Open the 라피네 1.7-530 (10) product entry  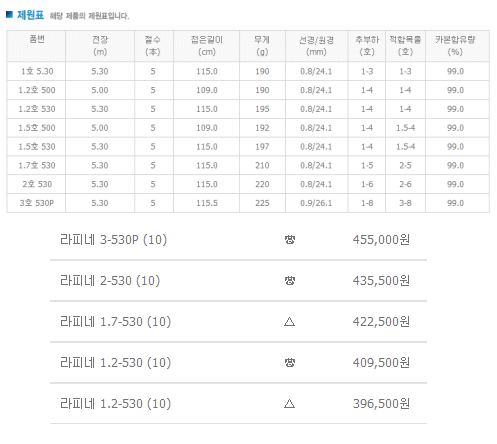point(115,322)
